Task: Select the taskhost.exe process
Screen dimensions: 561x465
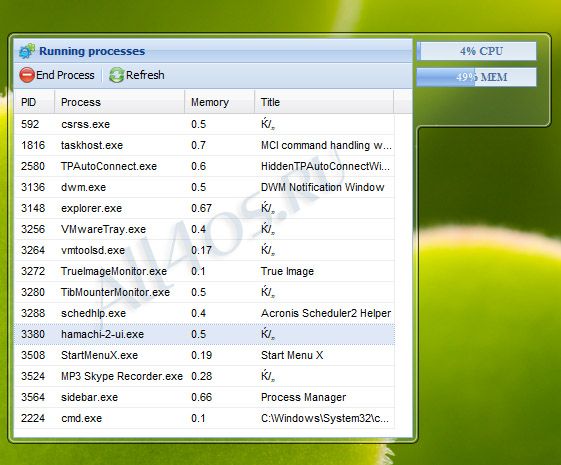Action: 204,145
